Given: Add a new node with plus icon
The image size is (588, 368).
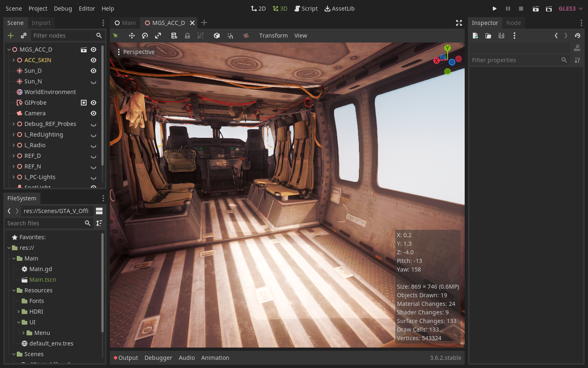Looking at the screenshot, I should coord(11,36).
